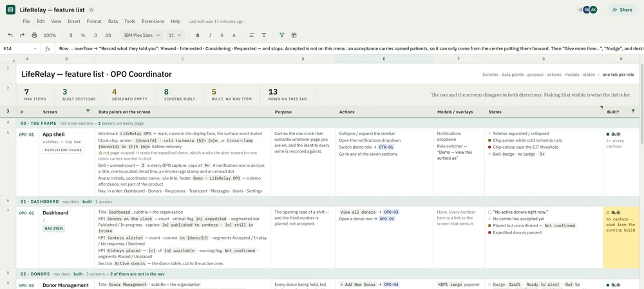Decrease decimal places with .0 button
Screen dimensions: 644x289
point(95,35)
